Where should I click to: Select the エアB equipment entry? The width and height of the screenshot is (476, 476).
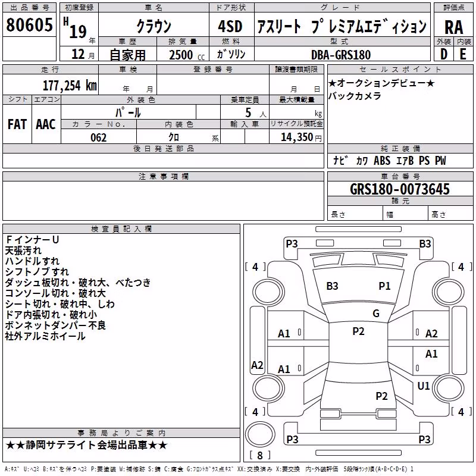click(x=405, y=161)
